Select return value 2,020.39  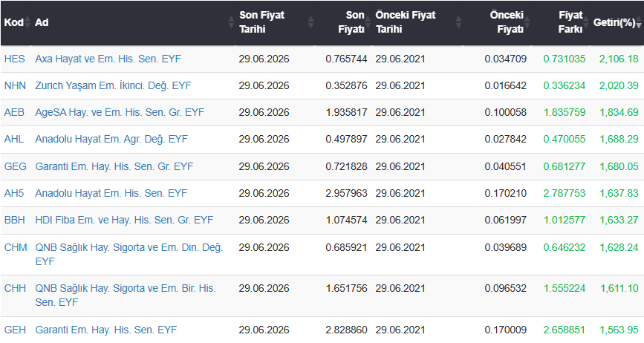tap(619, 85)
